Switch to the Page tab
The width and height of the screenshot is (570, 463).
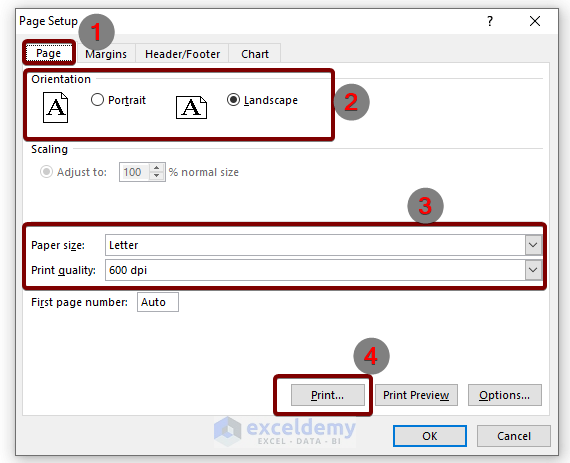[x=49, y=53]
